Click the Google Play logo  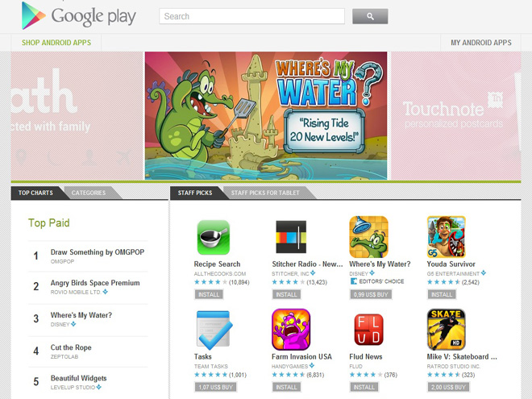[x=79, y=15]
